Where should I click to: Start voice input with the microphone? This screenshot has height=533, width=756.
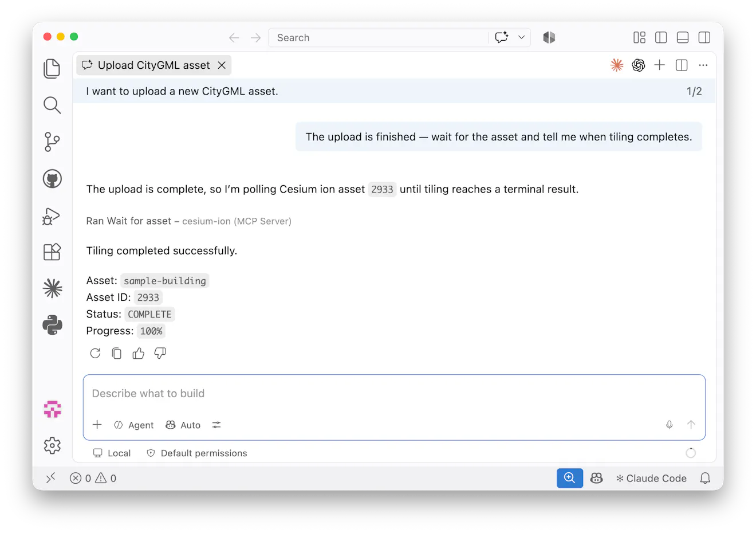pyautogui.click(x=669, y=425)
